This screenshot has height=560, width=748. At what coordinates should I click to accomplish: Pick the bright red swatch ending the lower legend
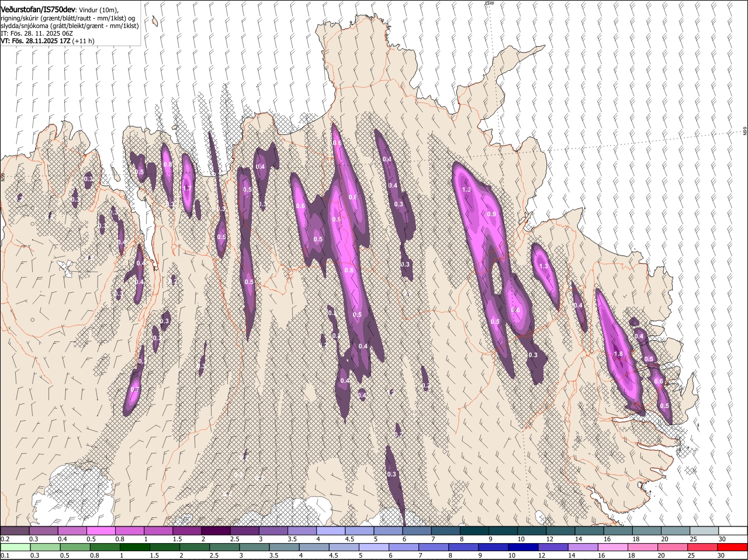click(733, 547)
